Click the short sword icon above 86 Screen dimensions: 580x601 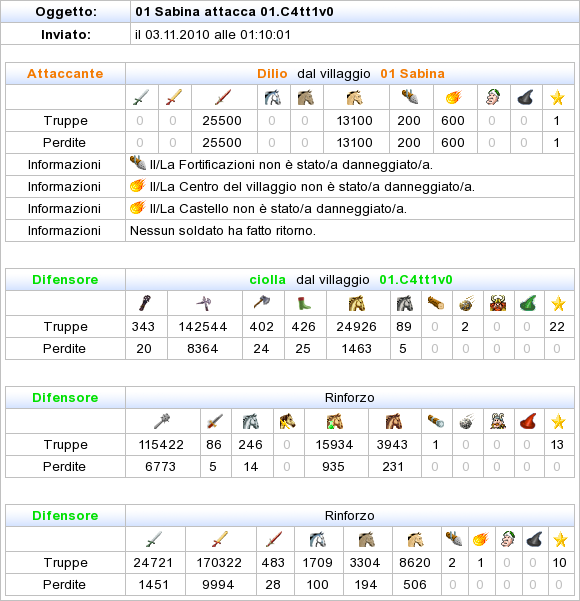click(x=215, y=421)
